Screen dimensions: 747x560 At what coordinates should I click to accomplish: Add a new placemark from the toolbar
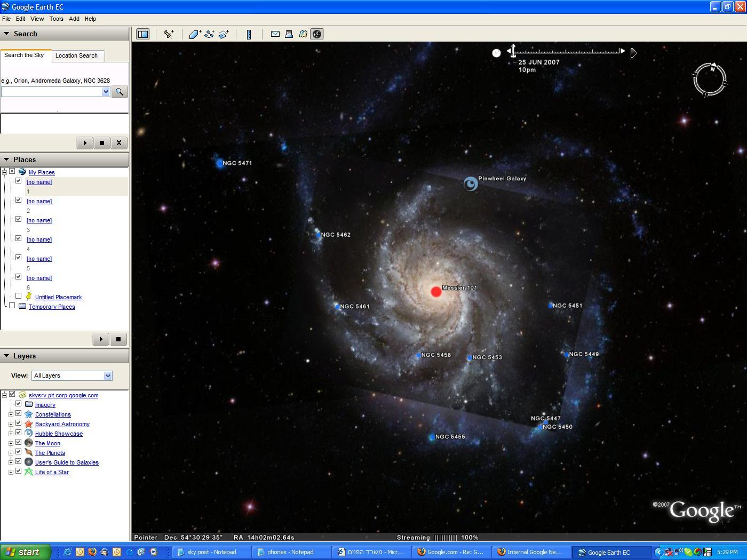(169, 34)
